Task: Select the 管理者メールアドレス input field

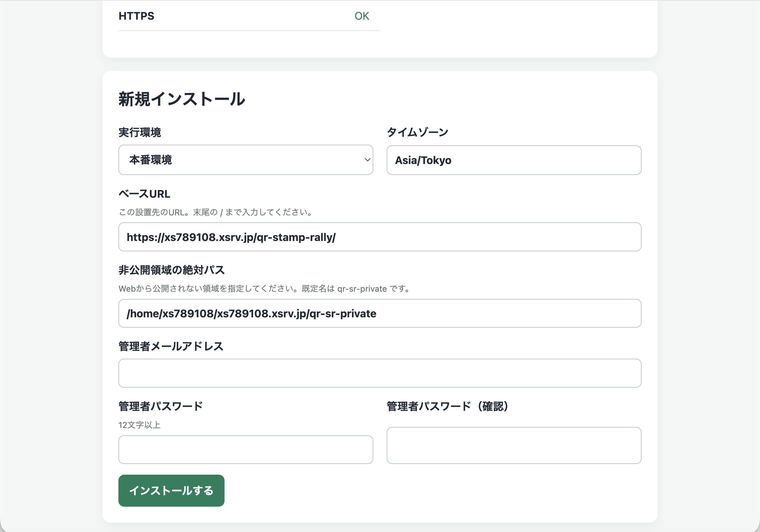Action: [x=380, y=373]
